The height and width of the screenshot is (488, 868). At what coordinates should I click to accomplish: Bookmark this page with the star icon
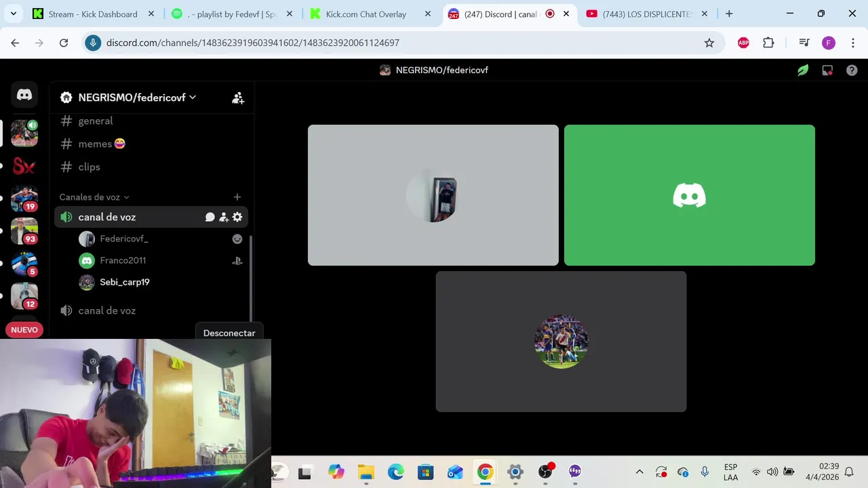pos(709,43)
